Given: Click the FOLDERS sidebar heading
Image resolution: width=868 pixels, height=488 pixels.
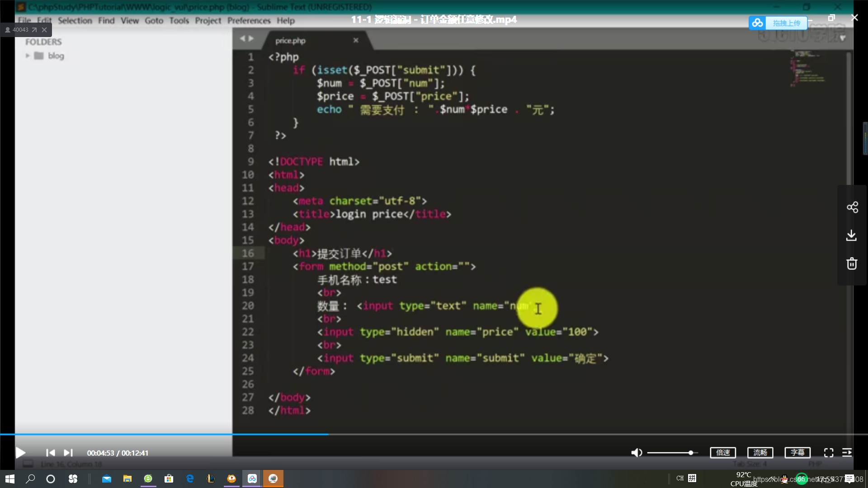Looking at the screenshot, I should coord(43,42).
